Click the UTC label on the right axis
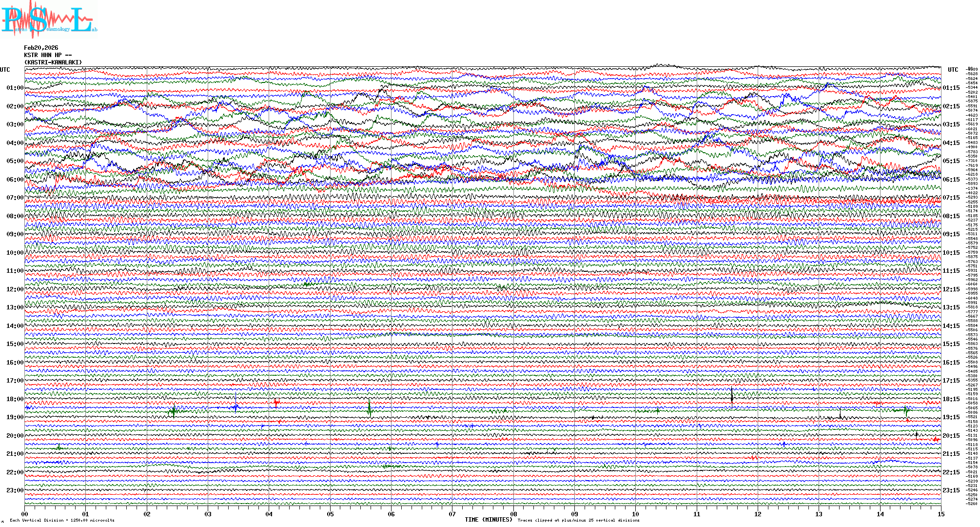 coord(953,70)
